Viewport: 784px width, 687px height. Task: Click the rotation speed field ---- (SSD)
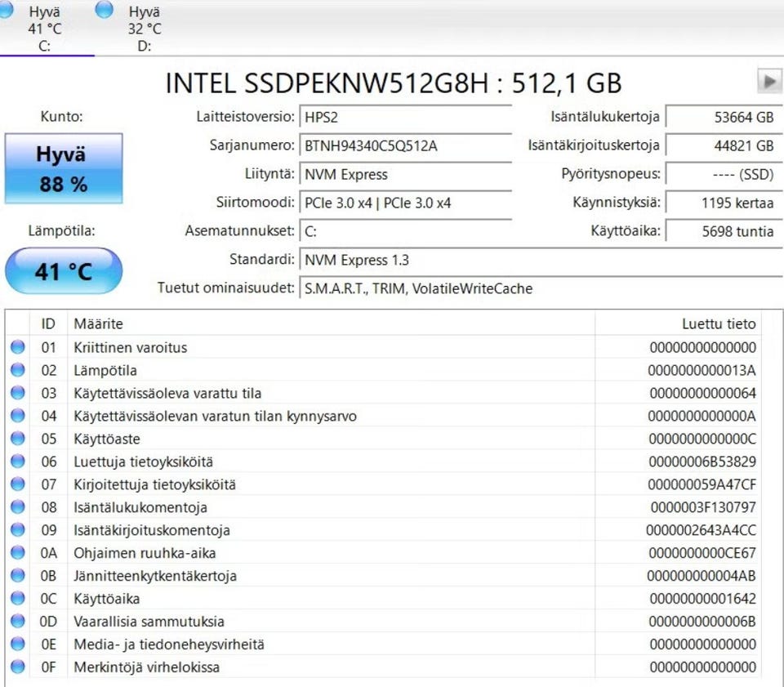coord(724,174)
